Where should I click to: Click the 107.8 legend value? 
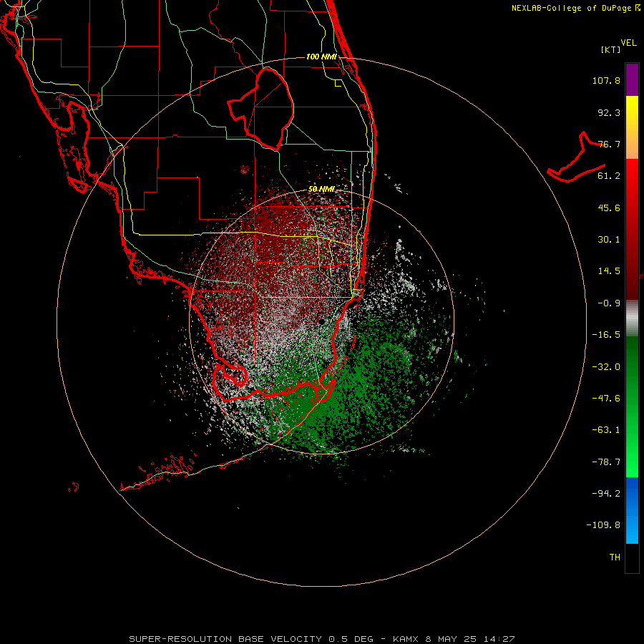pyautogui.click(x=606, y=80)
